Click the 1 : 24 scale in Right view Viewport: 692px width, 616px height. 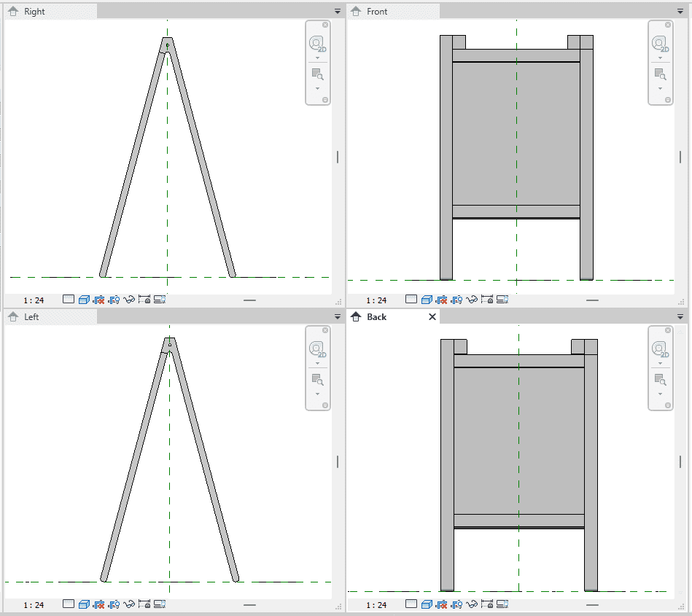click(x=34, y=300)
